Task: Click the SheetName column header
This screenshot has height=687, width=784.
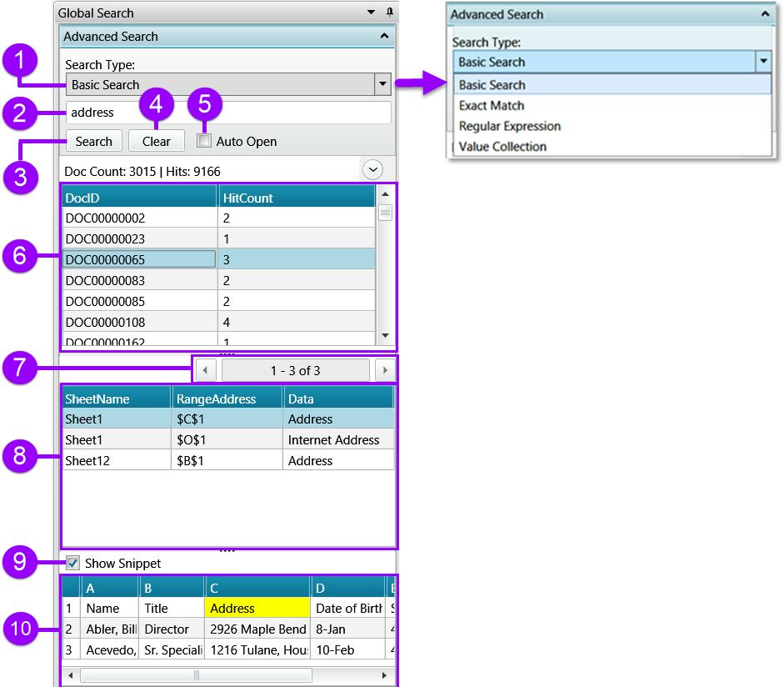Action: (x=117, y=399)
